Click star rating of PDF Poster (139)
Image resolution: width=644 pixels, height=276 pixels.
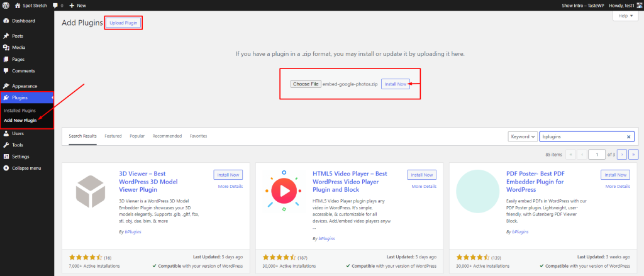(473, 258)
